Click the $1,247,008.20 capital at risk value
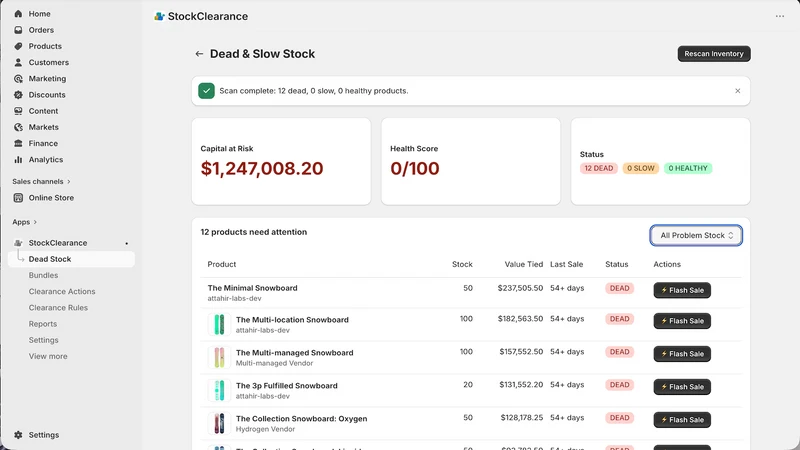Viewport: 800px width, 450px height. 262,168
